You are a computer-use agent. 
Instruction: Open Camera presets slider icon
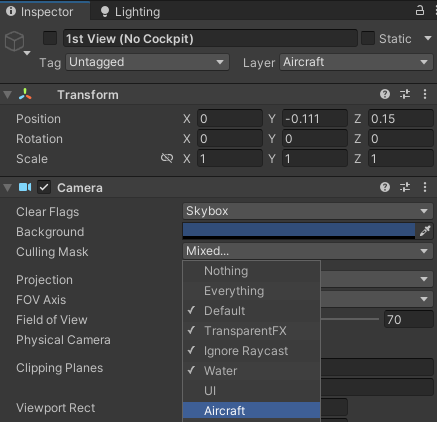pos(405,187)
